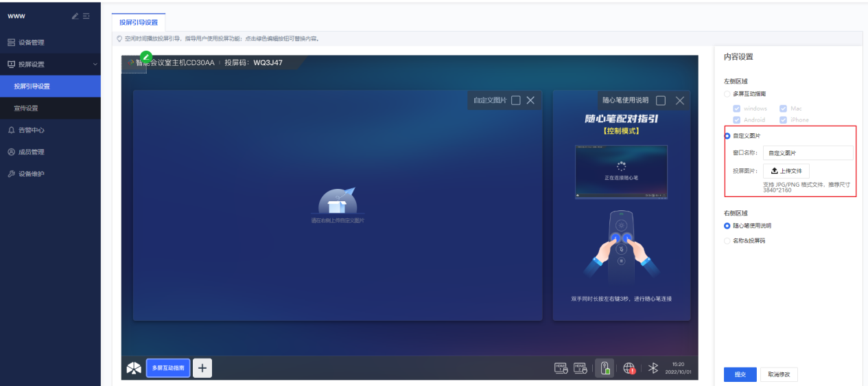Click the Bluetooth icon in preview taskbar
Screen dimensions: 868x386
[653, 368]
